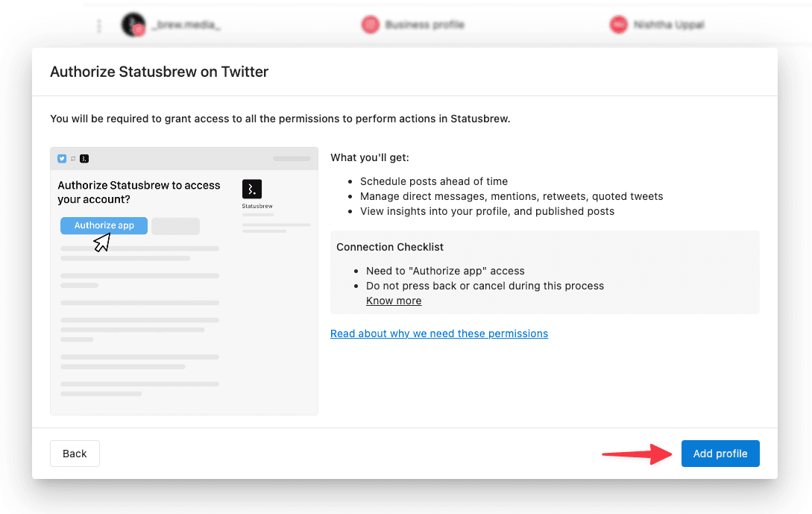Click the swap arrows icon in preview header
The height and width of the screenshot is (514, 812).
(x=73, y=159)
